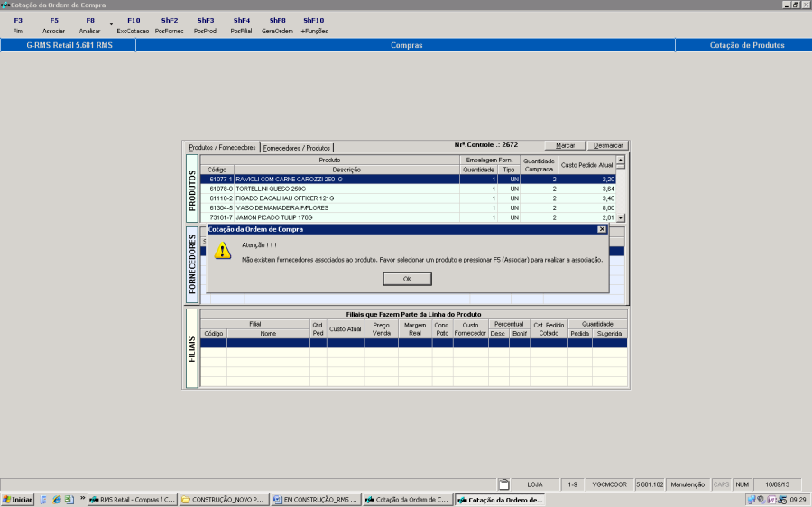This screenshot has width=812, height=507.
Task: Click the F10 ExcCotacao toolbar button
Action: click(x=134, y=25)
